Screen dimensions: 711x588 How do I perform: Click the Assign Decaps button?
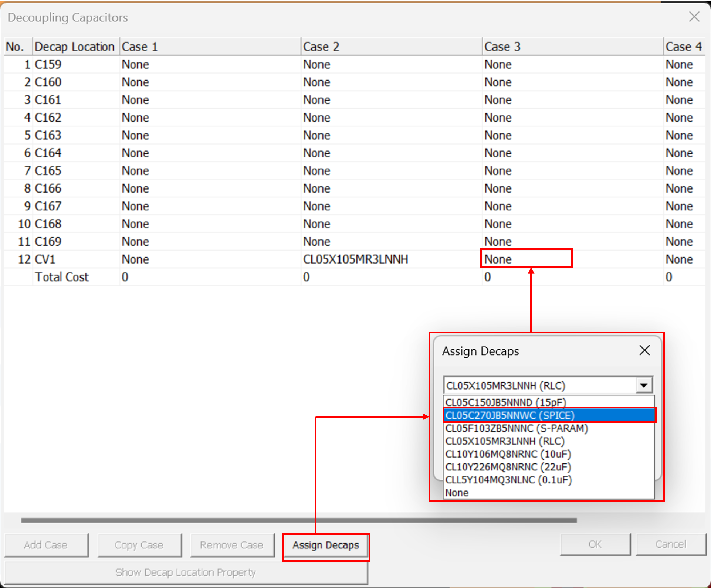326,545
